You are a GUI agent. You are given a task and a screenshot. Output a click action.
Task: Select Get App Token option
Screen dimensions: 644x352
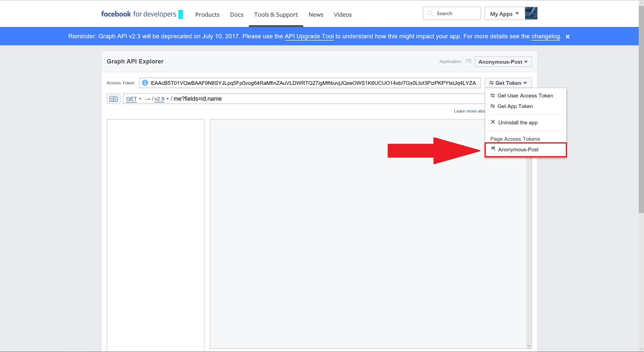[x=515, y=106]
